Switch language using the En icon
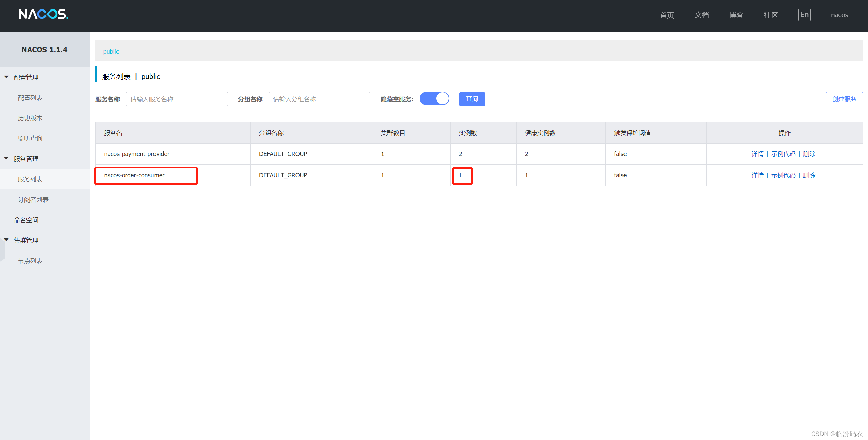The image size is (868, 440). tap(804, 15)
